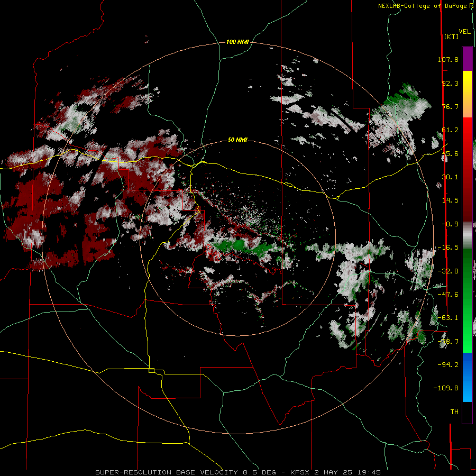This screenshot has height=476, width=476.
Task: Click the 100 NMI range ring label
Action: [x=237, y=42]
